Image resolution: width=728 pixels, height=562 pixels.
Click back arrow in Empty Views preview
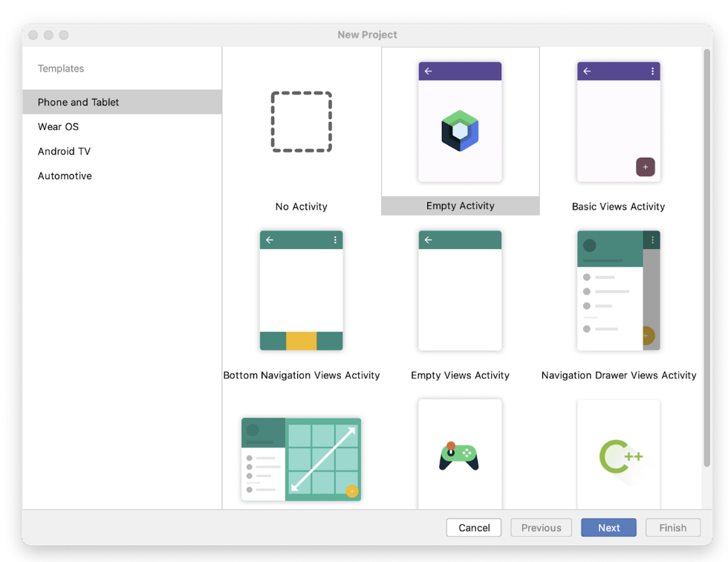coord(429,240)
